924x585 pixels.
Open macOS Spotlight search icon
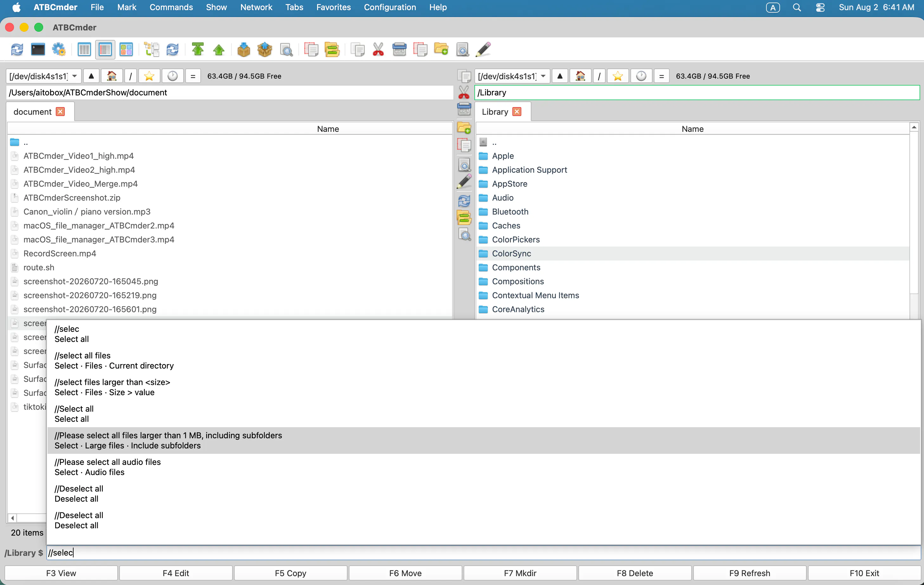tap(797, 7)
